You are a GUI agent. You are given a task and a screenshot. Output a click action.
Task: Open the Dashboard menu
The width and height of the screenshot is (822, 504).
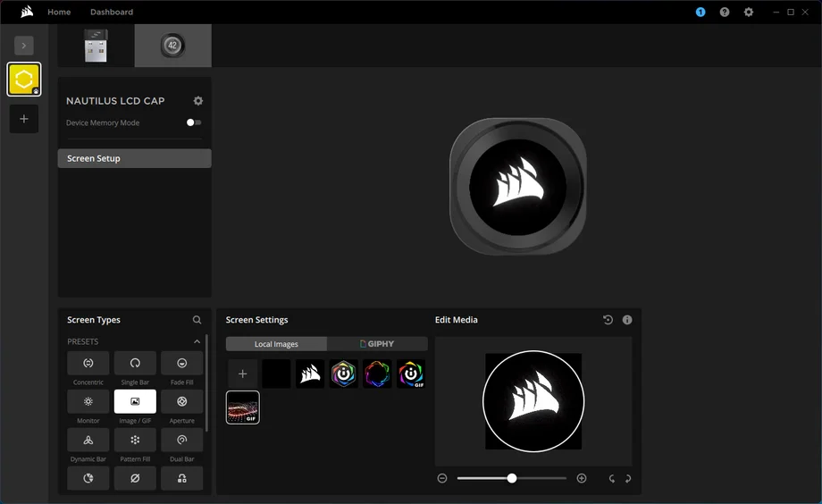tap(112, 12)
